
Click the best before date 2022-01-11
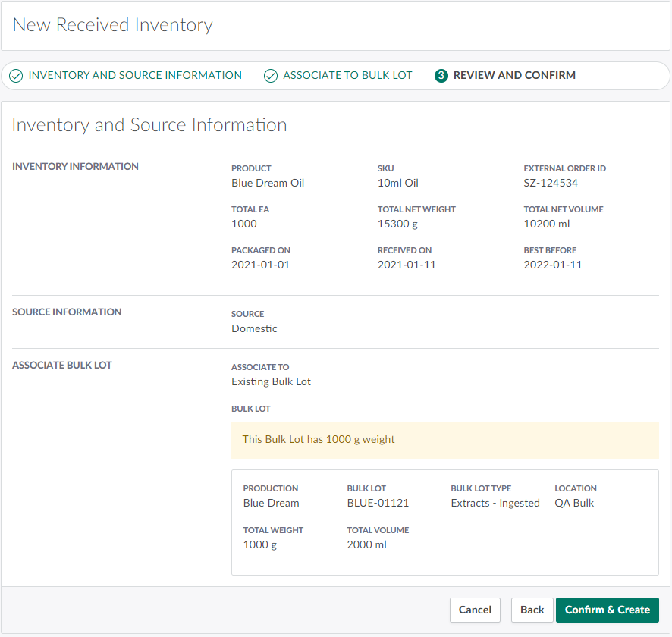click(553, 265)
